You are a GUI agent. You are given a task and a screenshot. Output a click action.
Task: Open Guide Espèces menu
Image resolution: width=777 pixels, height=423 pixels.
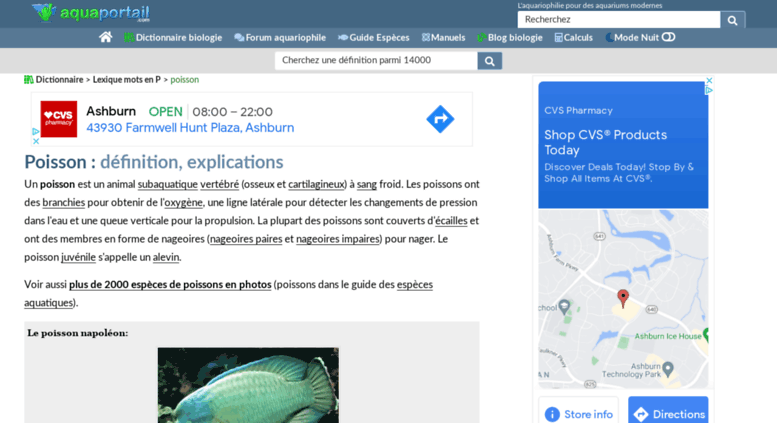coord(374,38)
